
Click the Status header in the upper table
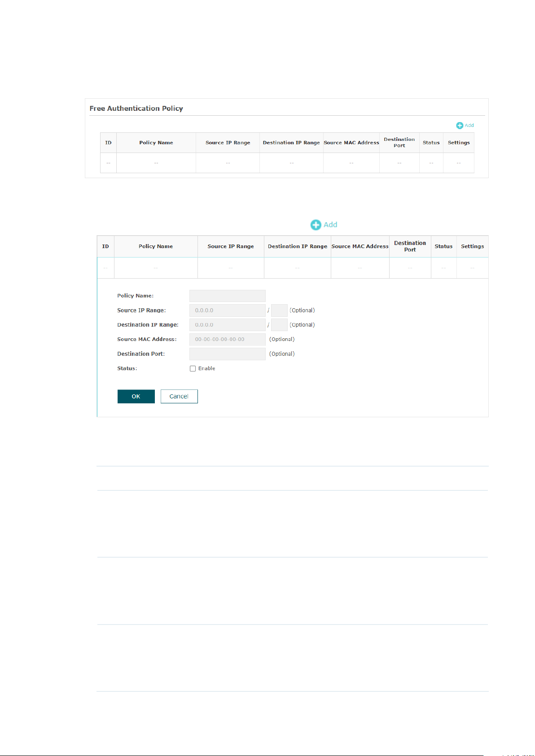[x=431, y=143]
